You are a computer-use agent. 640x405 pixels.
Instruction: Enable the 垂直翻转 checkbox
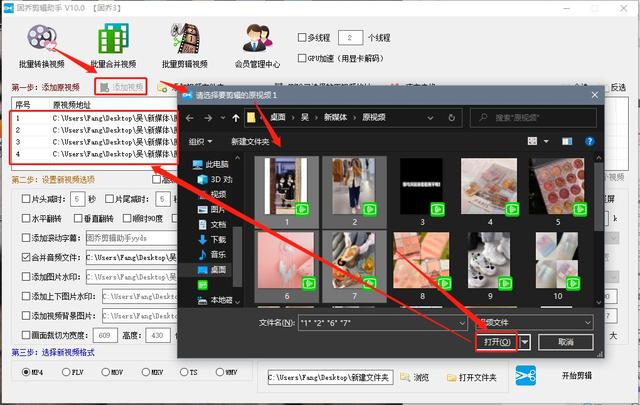pos(78,218)
